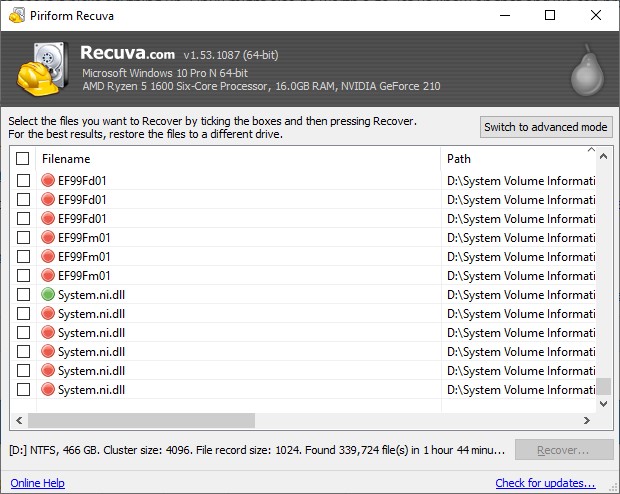Select the System.ni.dll name beside the green dot
620x494 pixels.
click(91, 295)
